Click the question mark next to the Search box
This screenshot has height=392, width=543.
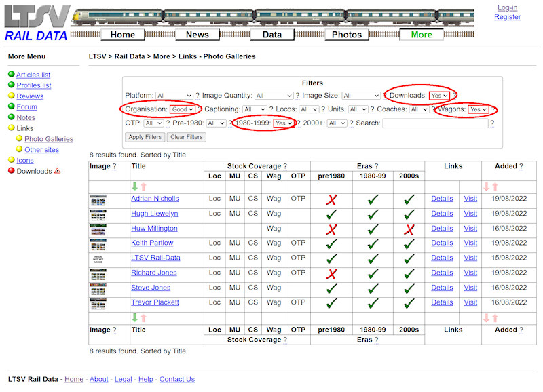(491, 124)
